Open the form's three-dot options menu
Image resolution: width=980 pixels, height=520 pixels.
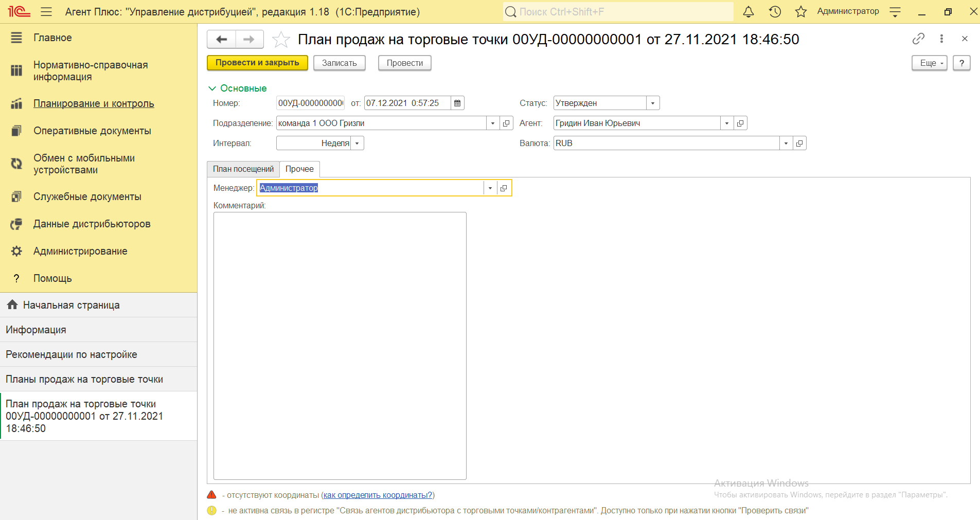tap(941, 39)
